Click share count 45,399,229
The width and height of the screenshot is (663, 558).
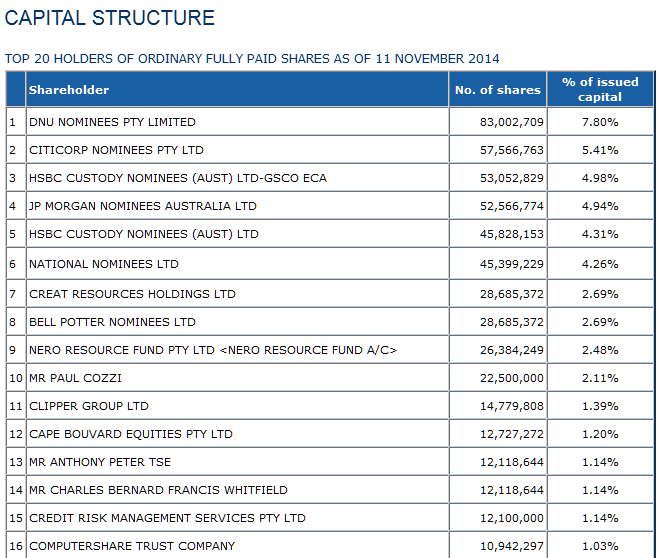click(512, 264)
